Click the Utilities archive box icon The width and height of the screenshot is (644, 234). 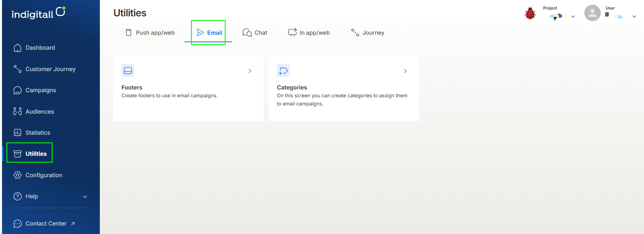tap(17, 154)
